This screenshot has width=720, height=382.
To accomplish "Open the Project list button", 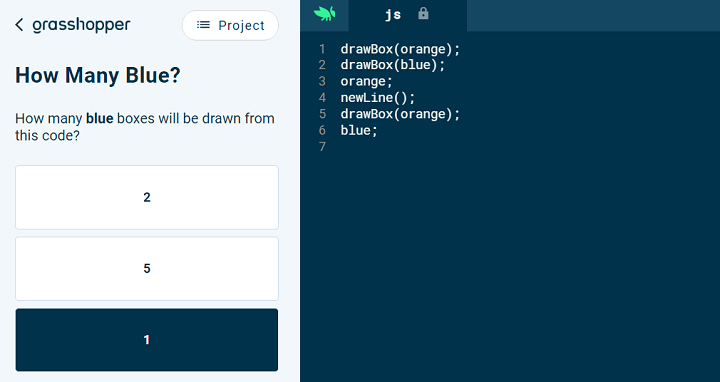I will click(230, 25).
